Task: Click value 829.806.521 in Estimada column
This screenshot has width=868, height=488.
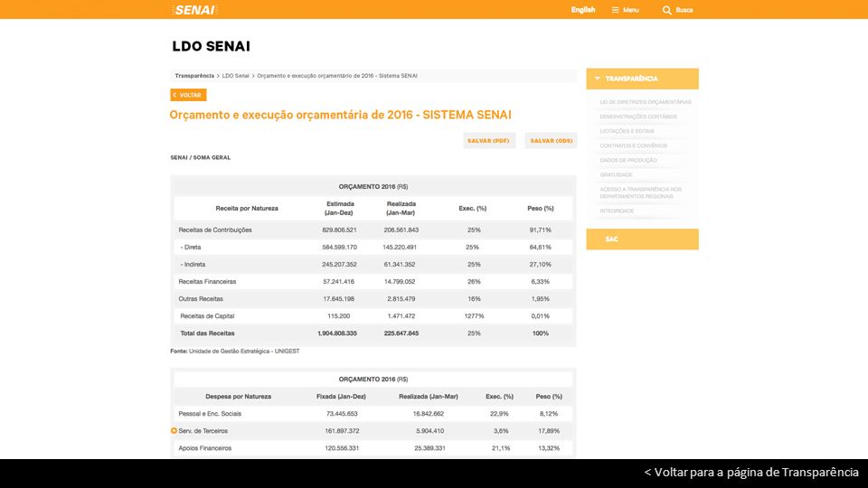Action: point(339,230)
